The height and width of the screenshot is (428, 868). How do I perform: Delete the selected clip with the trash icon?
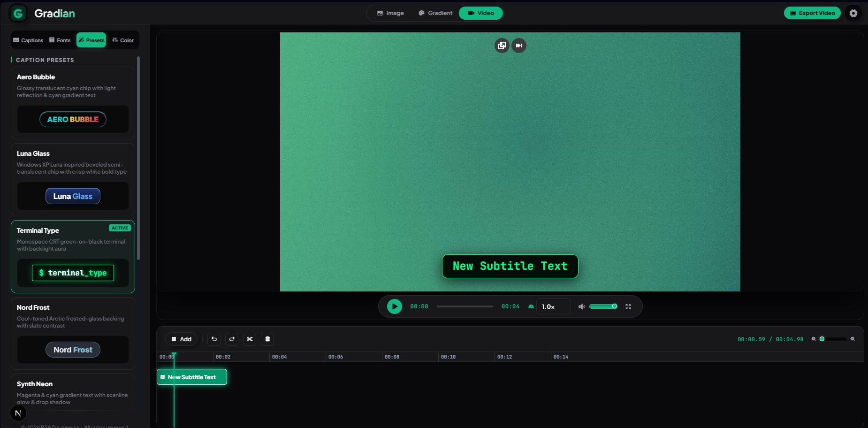point(267,339)
